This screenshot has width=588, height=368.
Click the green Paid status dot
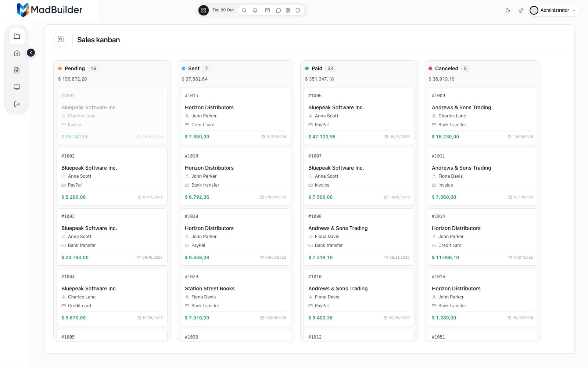coord(307,68)
